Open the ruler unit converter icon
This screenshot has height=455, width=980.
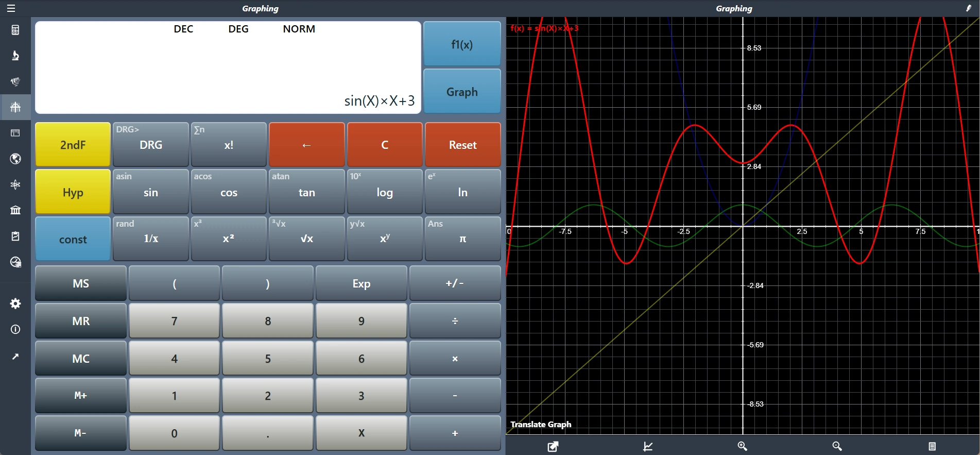coord(15,133)
